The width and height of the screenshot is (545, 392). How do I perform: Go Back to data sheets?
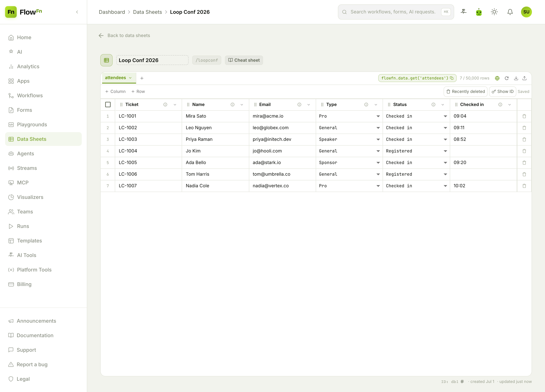point(124,36)
